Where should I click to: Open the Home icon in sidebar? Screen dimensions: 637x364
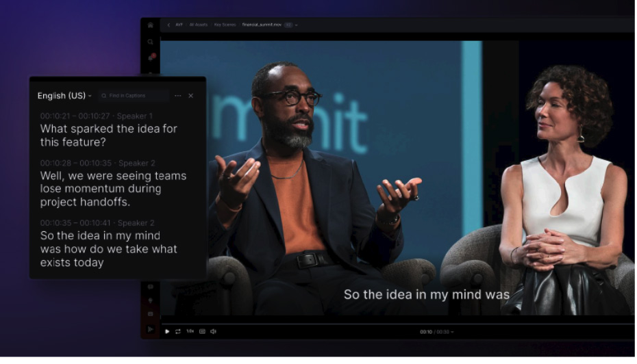click(151, 25)
